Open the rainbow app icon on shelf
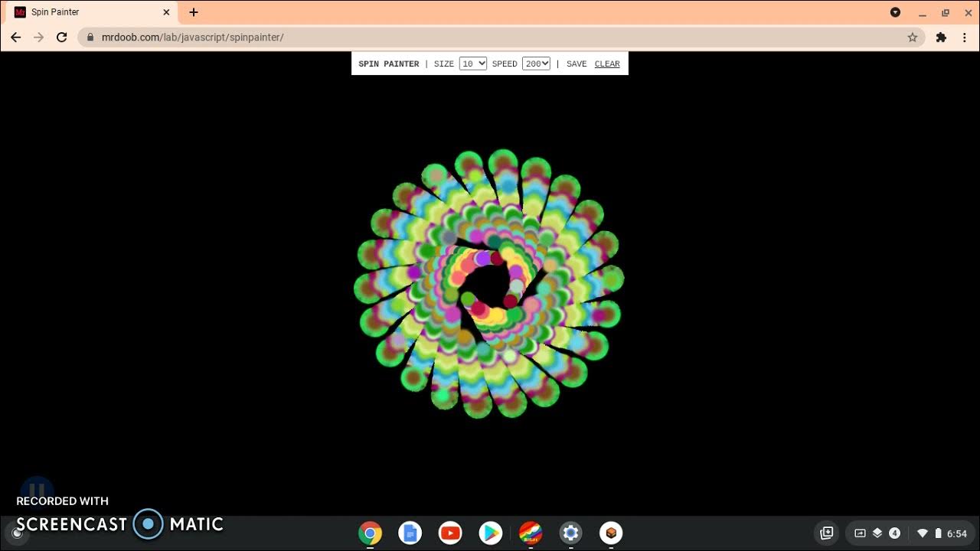 click(531, 533)
